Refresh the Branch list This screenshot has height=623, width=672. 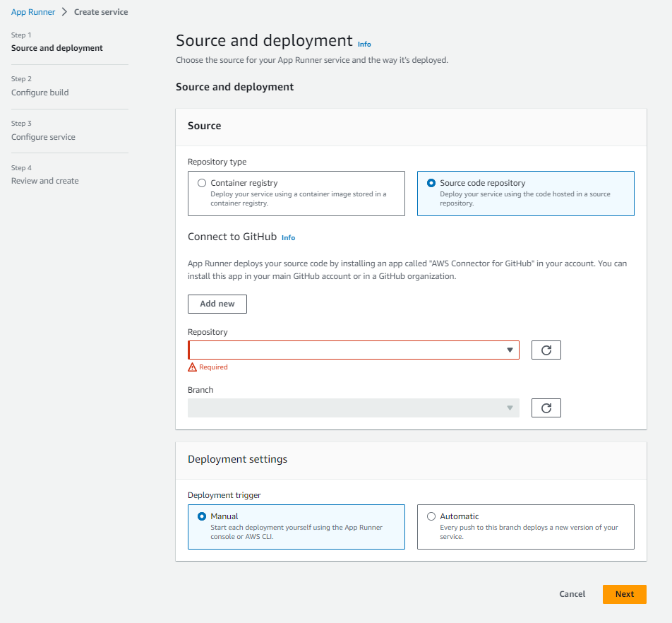point(546,408)
